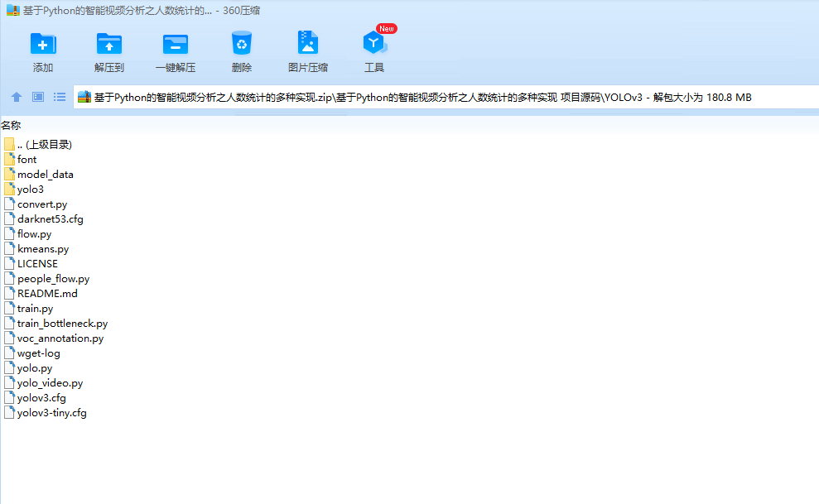Click the 一键解压 one-click extract icon
Viewport: 819px width, 504px height.
coord(176,44)
